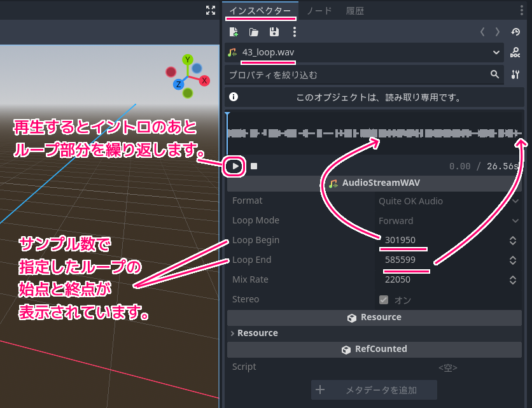This screenshot has height=408, width=532.
Task: Switch to the 履歴 tab
Action: pos(355,11)
